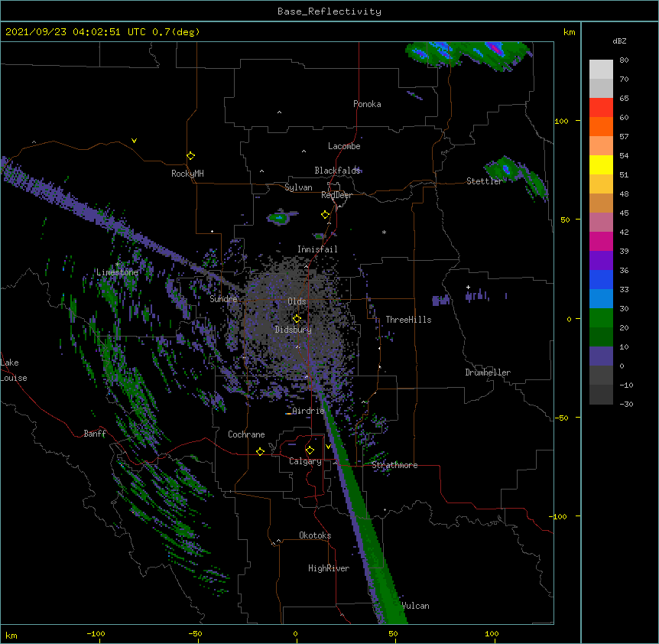Image resolution: width=659 pixels, height=644 pixels.
Task: Click the Lacombe city label
Action: pos(344,146)
